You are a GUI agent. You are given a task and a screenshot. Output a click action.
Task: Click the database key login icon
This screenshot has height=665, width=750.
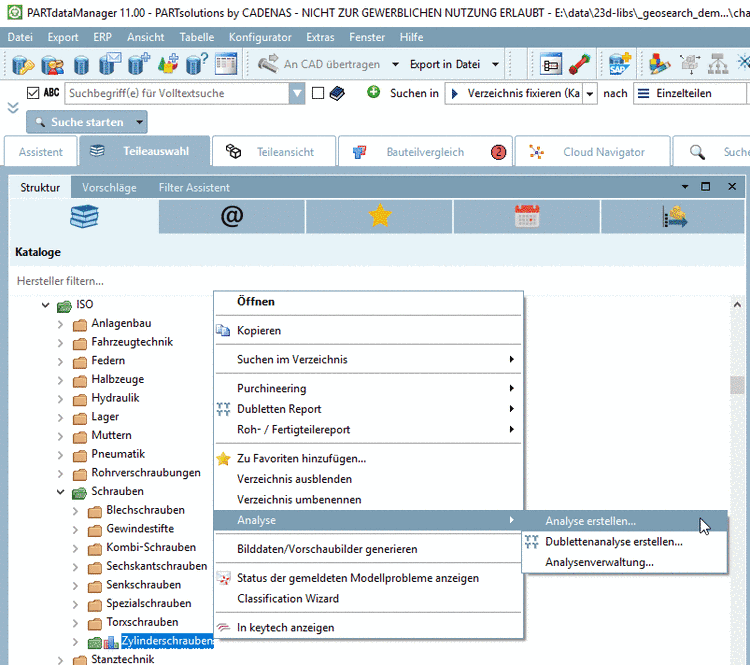[22, 64]
